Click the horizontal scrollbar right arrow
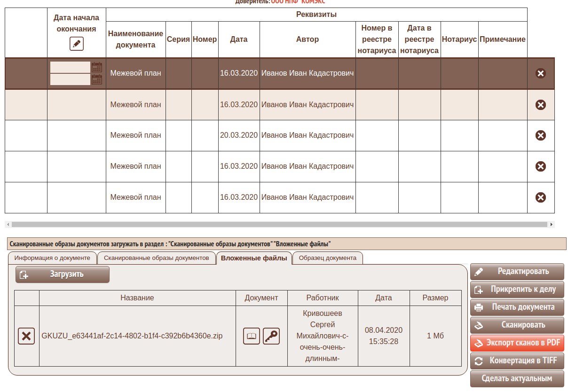The height and width of the screenshot is (392, 568). tap(552, 225)
